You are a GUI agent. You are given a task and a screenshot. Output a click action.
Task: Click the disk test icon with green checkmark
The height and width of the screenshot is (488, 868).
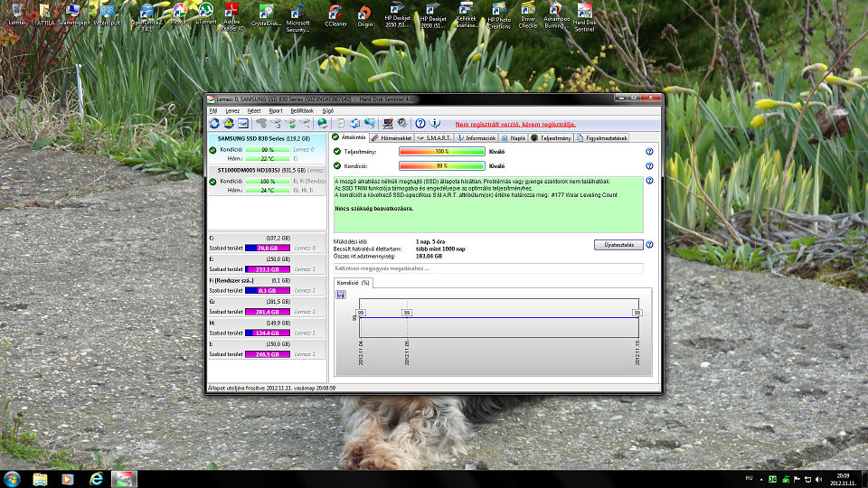click(290, 124)
